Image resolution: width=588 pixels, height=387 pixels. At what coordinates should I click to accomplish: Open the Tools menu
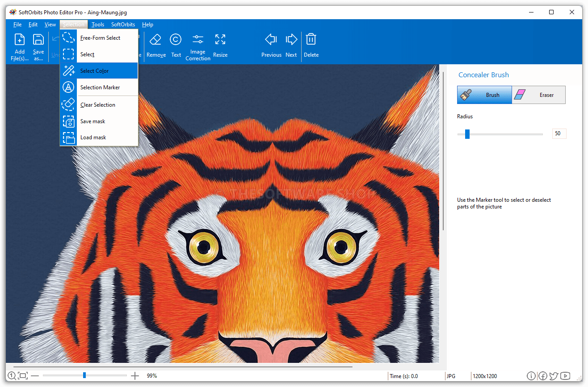[98, 25]
